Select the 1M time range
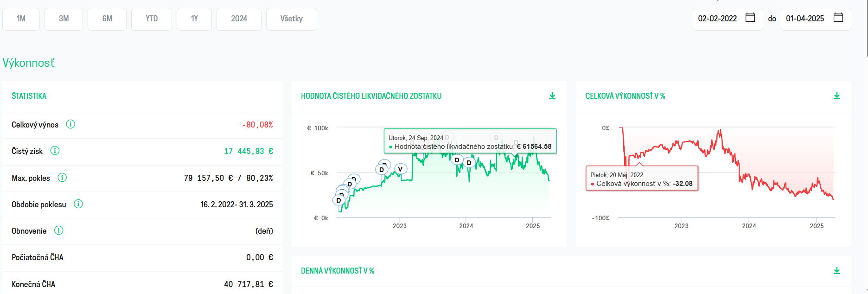 click(21, 19)
